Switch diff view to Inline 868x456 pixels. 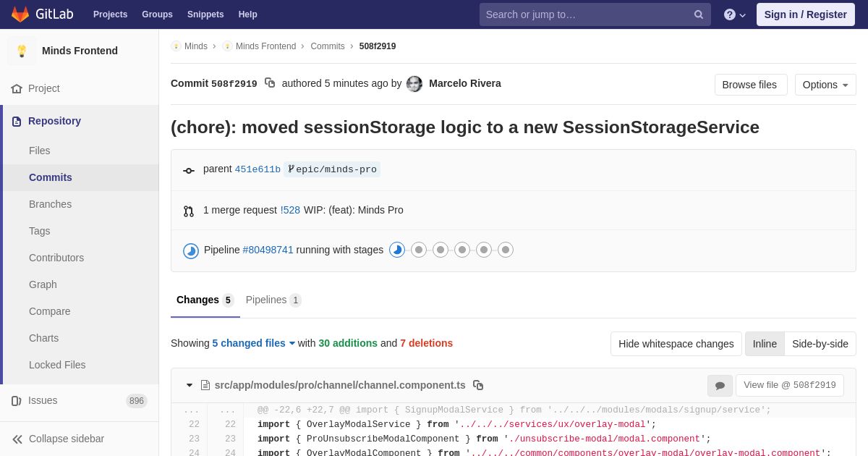click(x=765, y=344)
